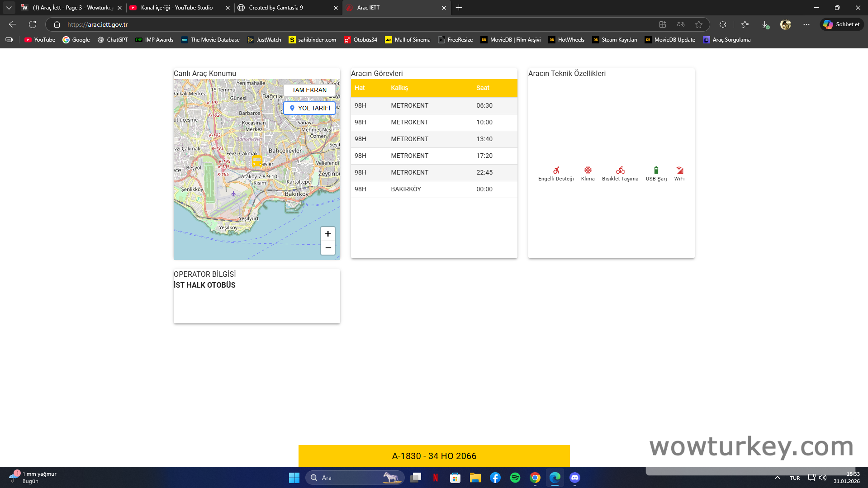Click the USB Şarj battery icon
This screenshot has width=868, height=488.
(656, 170)
